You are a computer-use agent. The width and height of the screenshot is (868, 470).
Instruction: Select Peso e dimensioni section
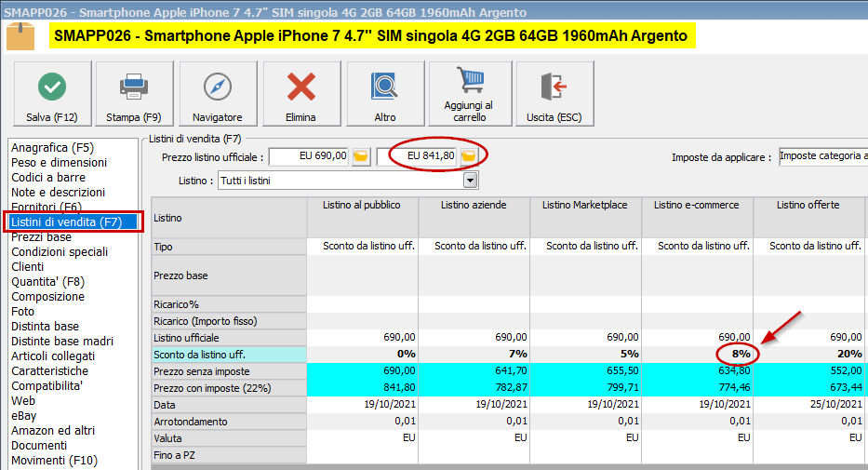[x=60, y=163]
